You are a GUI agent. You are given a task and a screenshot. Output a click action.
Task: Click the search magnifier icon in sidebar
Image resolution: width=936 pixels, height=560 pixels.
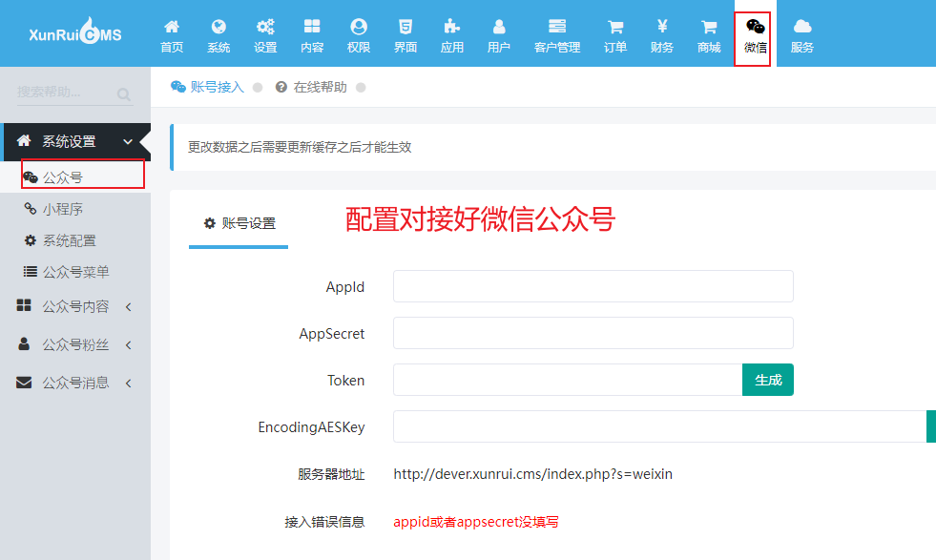124,94
